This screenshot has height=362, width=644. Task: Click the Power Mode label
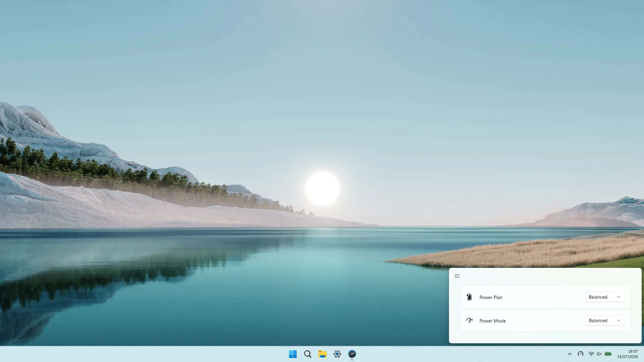(492, 321)
